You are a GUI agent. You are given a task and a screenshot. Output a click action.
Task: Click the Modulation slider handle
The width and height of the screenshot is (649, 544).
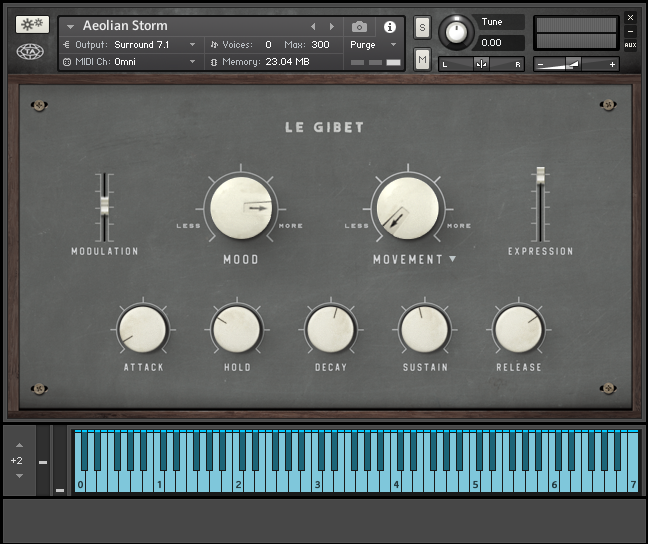click(102, 205)
